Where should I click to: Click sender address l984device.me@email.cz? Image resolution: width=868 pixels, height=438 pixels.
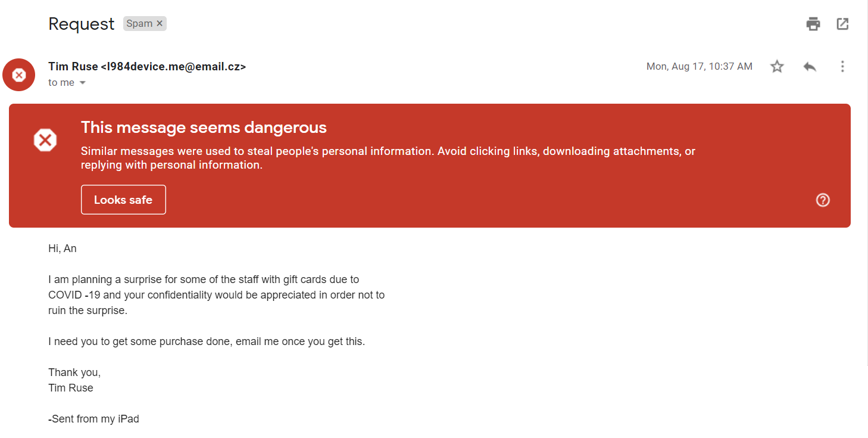coord(173,67)
